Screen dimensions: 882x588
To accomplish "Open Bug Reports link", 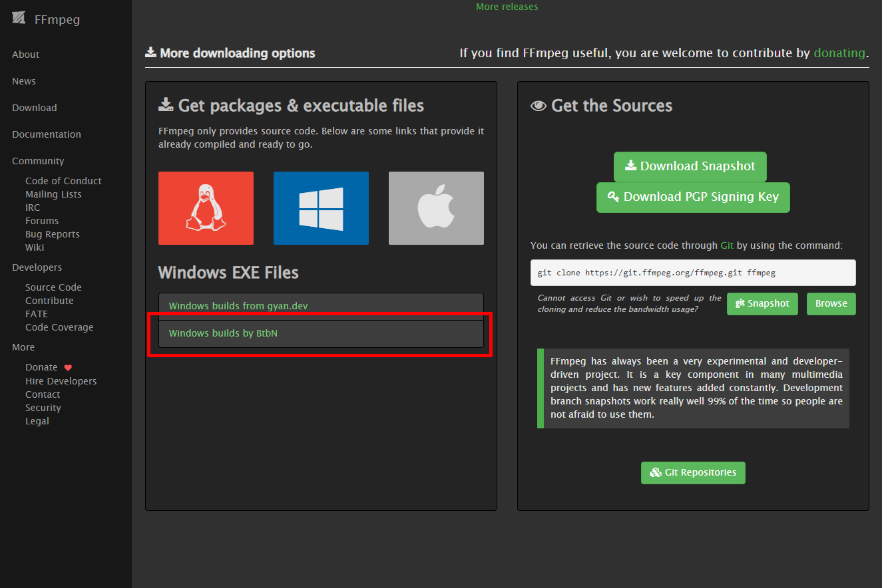I will (x=53, y=234).
